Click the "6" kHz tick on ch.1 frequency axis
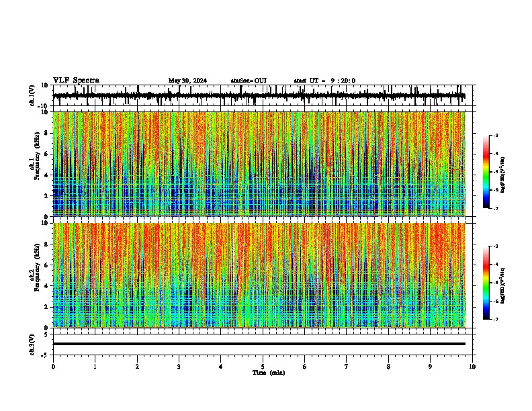 click(46, 154)
